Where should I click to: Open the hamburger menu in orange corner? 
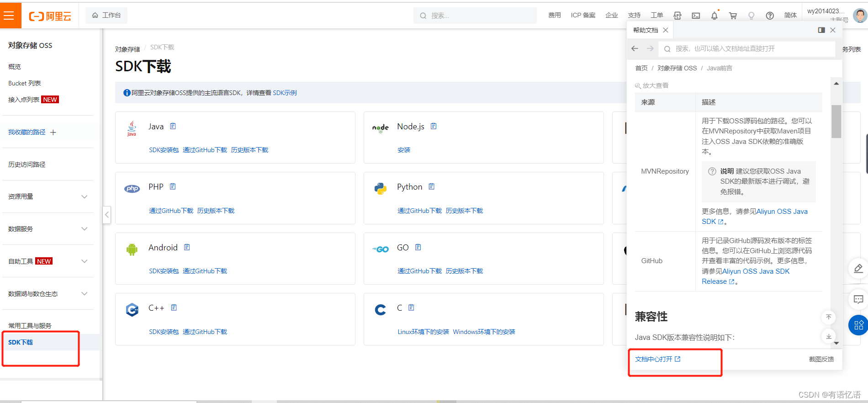pyautogui.click(x=9, y=16)
